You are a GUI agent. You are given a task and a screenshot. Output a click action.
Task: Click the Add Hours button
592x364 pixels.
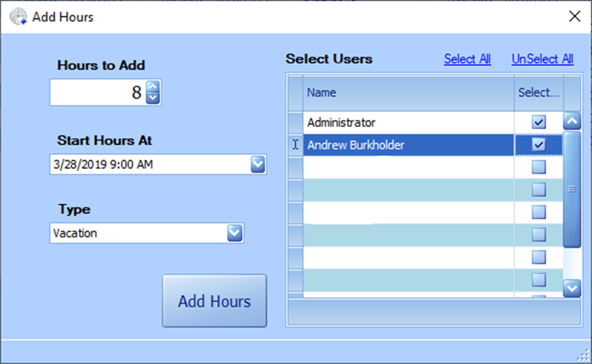214,301
